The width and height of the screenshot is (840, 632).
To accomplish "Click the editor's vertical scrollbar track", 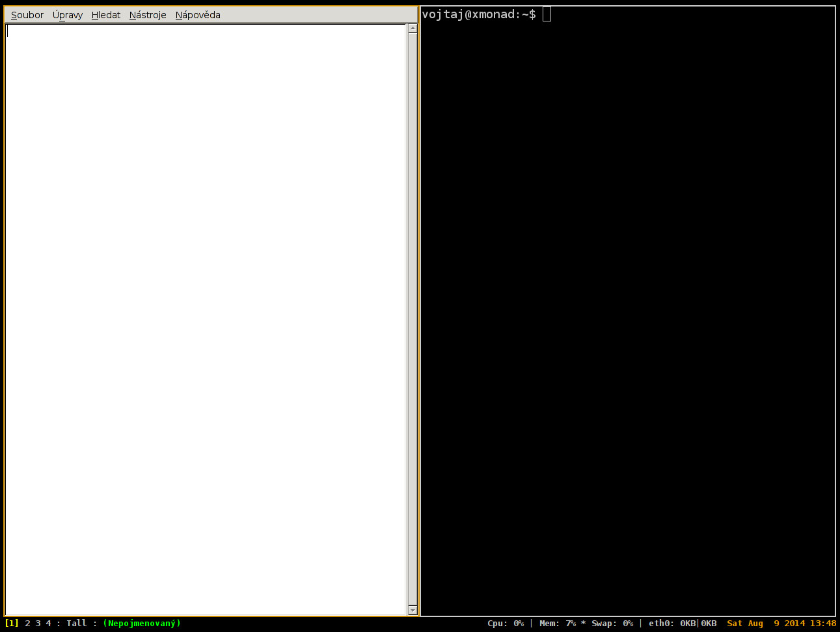I will [x=413, y=319].
